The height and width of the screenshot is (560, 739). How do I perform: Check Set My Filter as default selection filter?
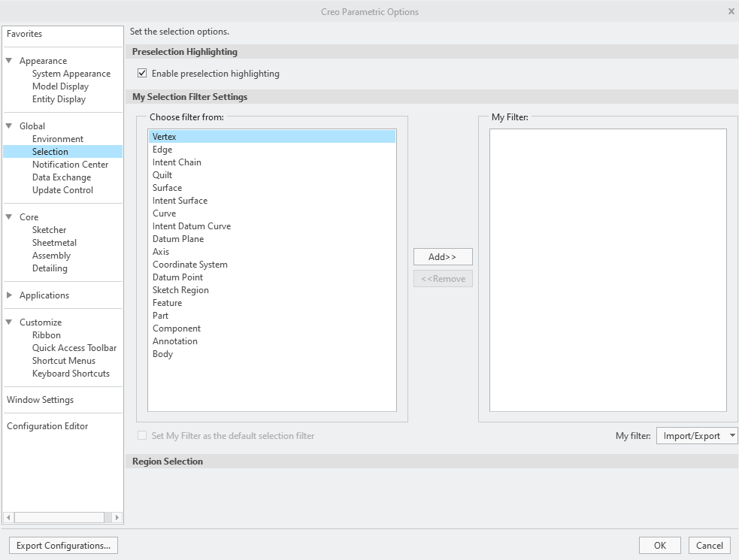point(141,435)
